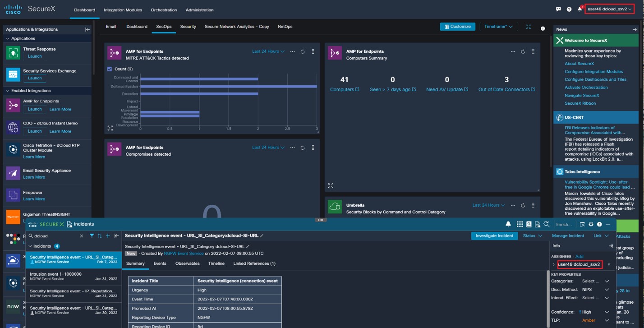
Task: Filter the incidents list
Action: (92, 236)
